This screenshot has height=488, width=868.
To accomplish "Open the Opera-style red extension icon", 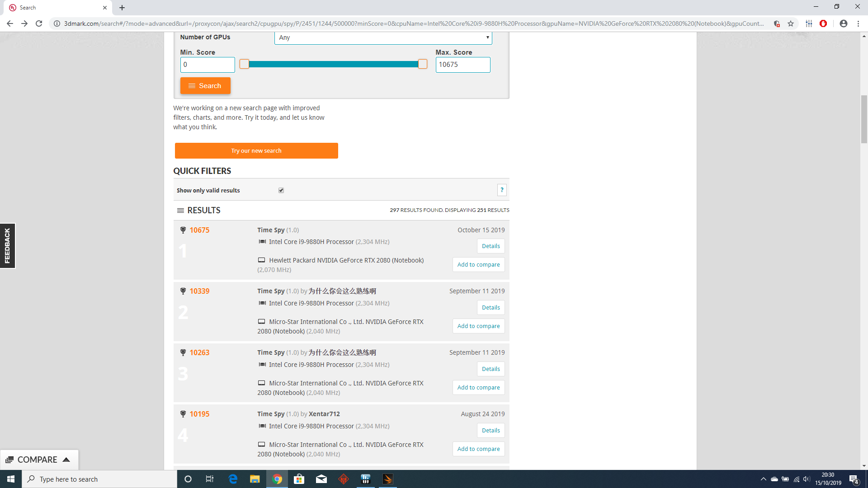I will click(x=823, y=23).
